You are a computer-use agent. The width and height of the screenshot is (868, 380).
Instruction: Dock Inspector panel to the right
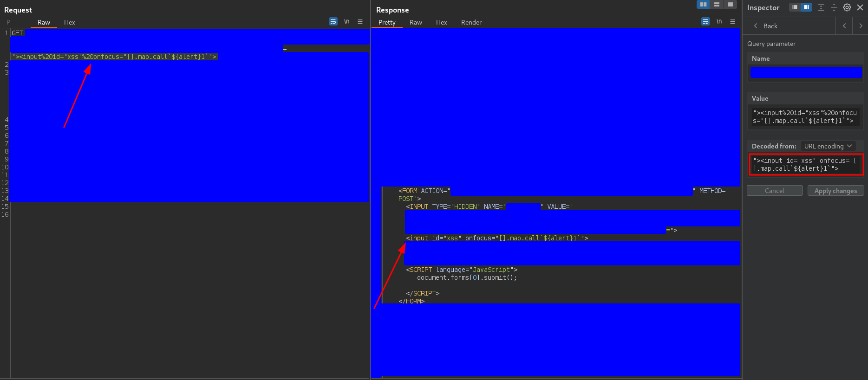[x=806, y=7]
